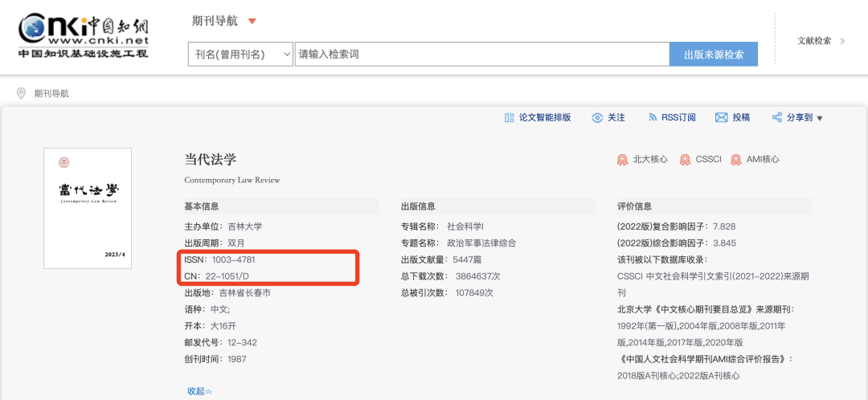This screenshot has width=868, height=400.
Task: Select the 出版周期：双月 line
Action: tap(215, 243)
